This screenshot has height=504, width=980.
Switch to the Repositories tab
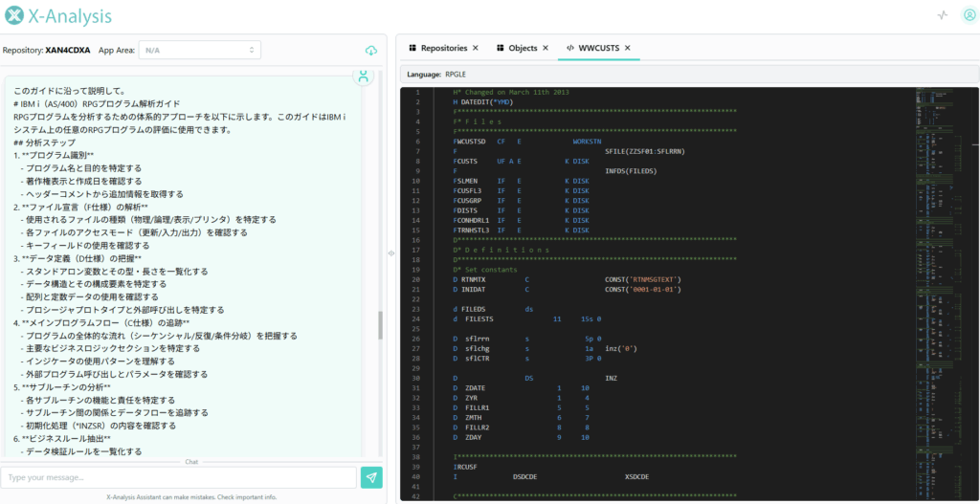[x=437, y=48]
